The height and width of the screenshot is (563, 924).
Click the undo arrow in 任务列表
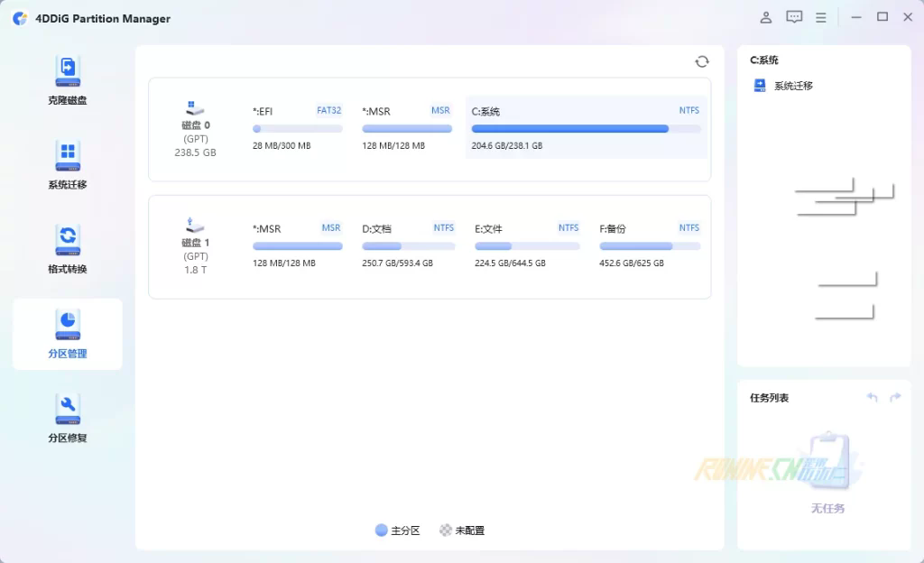click(872, 398)
